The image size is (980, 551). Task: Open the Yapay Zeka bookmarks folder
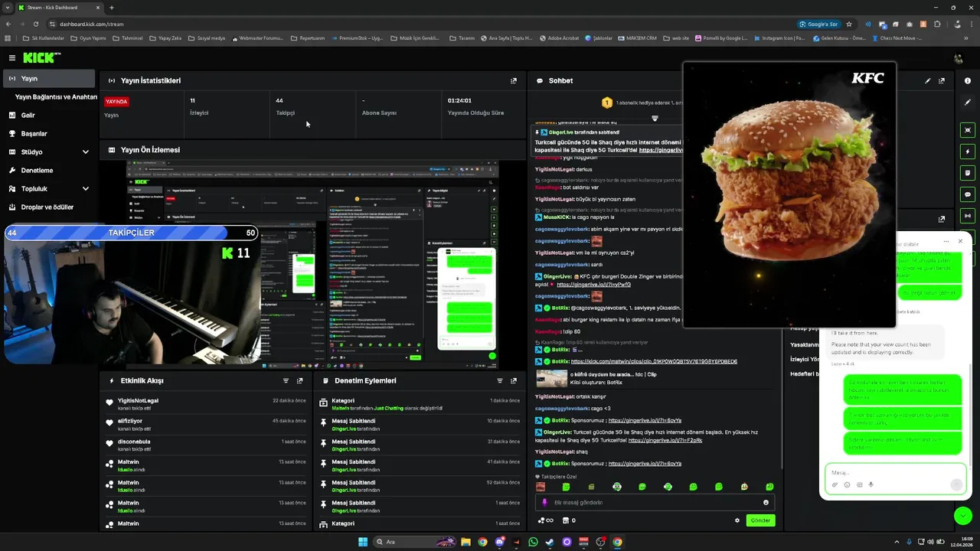pyautogui.click(x=165, y=37)
